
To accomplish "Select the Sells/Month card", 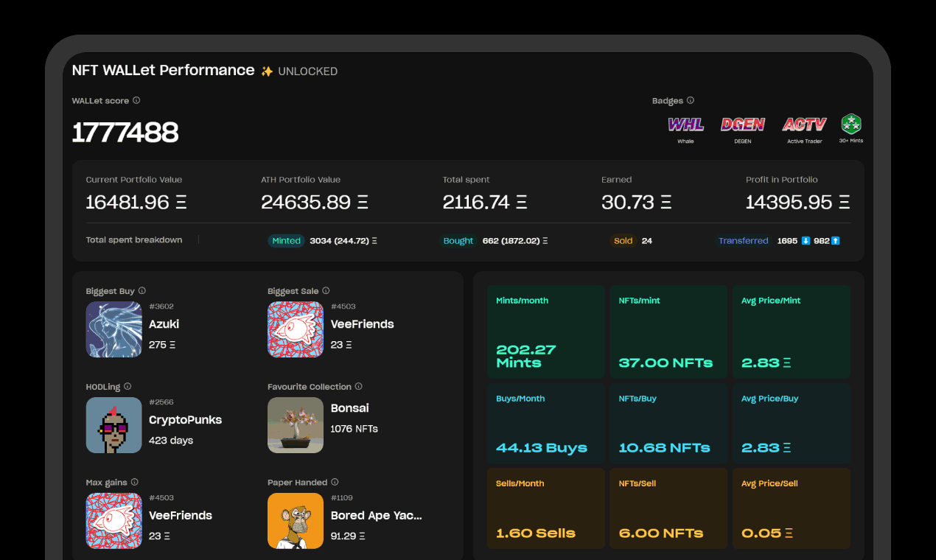I will (x=546, y=508).
